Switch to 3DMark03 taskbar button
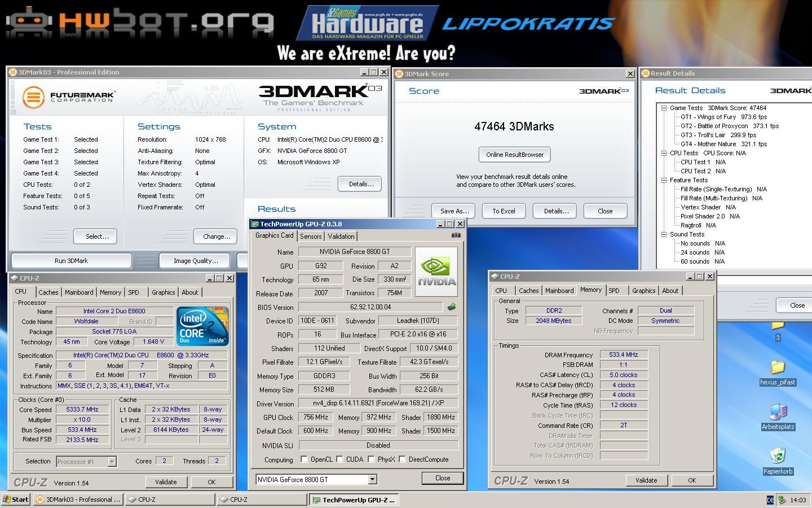Image resolution: width=812 pixels, height=508 pixels. tap(78, 500)
